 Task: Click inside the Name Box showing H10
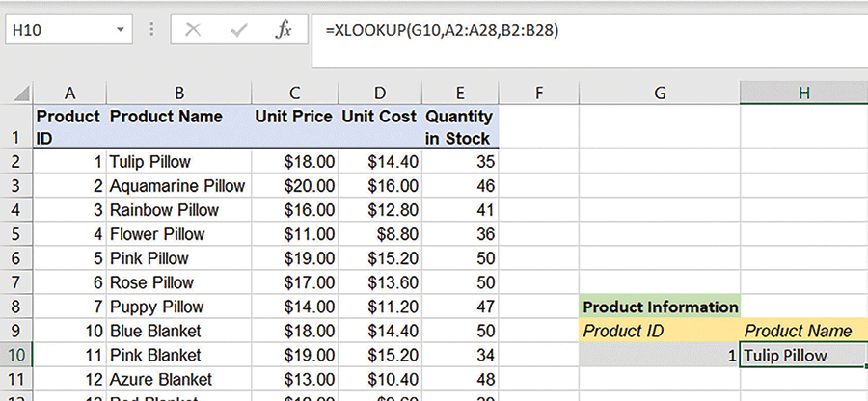coord(58,30)
